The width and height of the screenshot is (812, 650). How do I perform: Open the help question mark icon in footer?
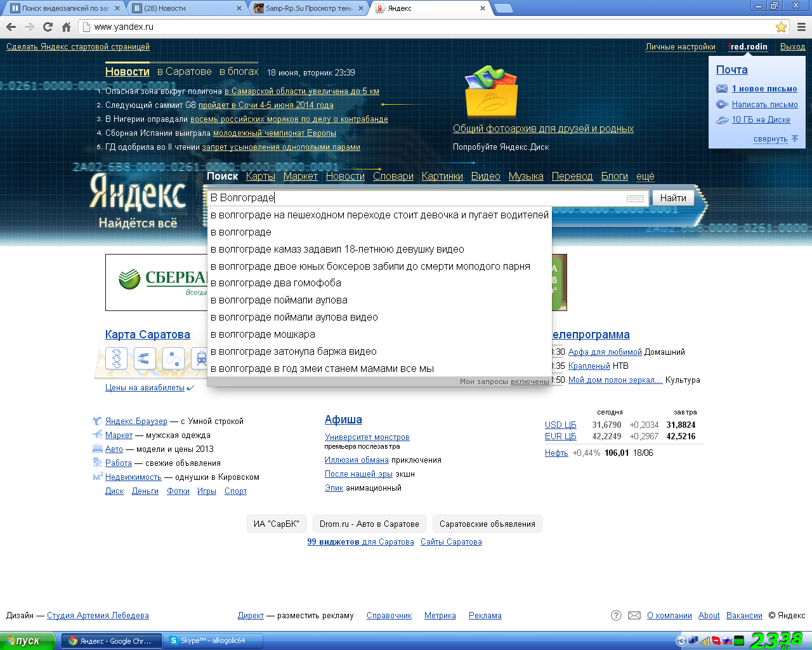pos(616,615)
